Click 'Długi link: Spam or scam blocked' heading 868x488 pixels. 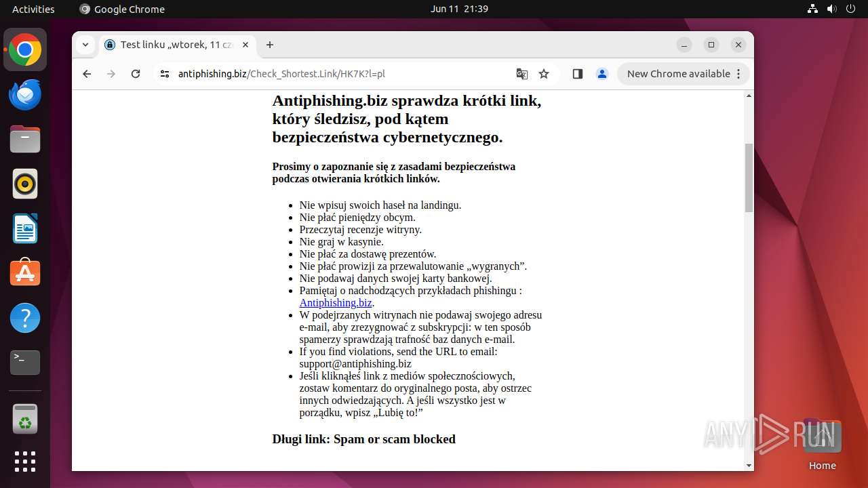[x=363, y=439]
